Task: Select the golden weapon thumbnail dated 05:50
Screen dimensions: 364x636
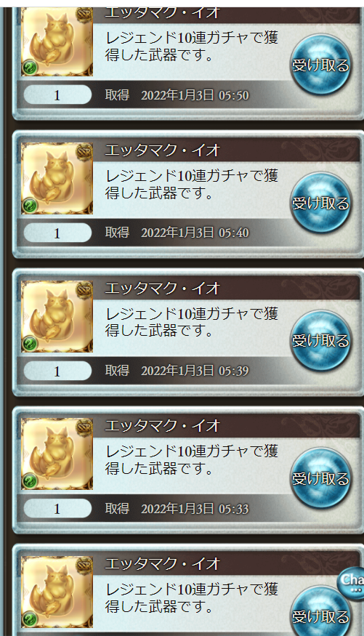Action: point(57,41)
